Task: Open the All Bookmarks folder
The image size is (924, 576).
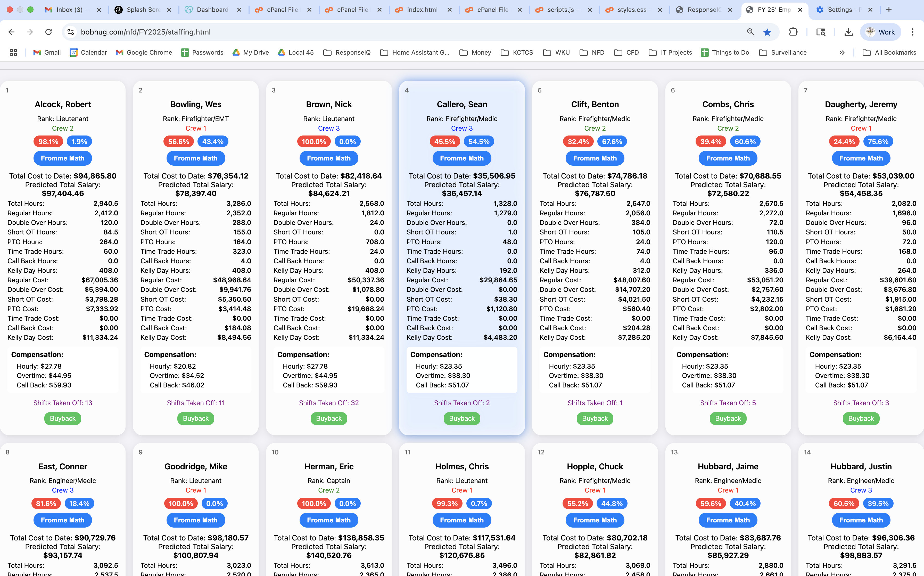Action: tap(889, 53)
